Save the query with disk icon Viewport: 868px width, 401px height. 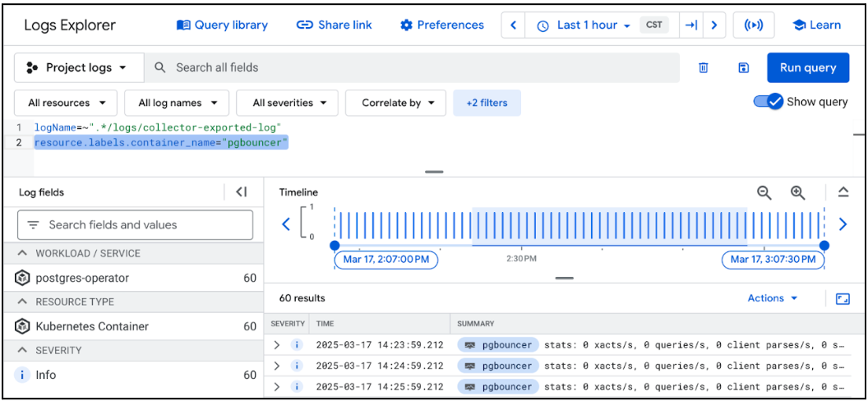pyautogui.click(x=743, y=68)
